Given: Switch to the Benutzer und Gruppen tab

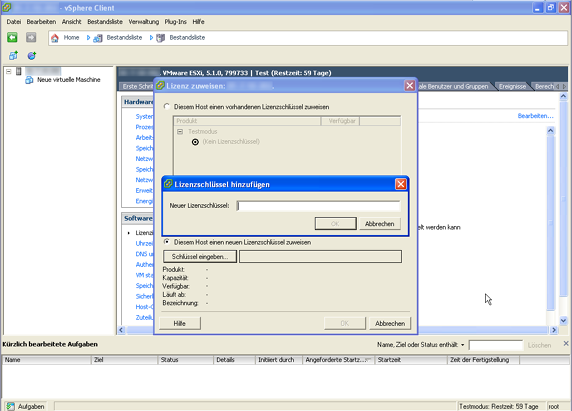Looking at the screenshot, I should [x=453, y=86].
